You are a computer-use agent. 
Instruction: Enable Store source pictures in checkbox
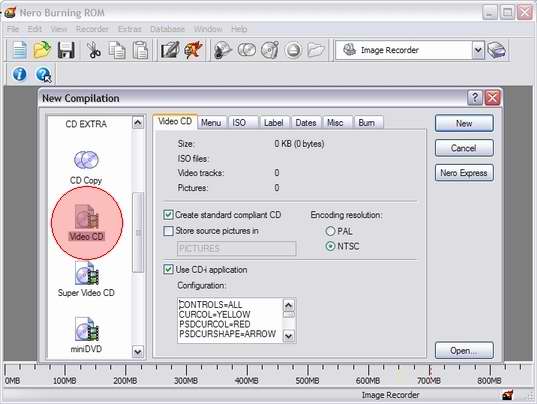click(x=168, y=231)
